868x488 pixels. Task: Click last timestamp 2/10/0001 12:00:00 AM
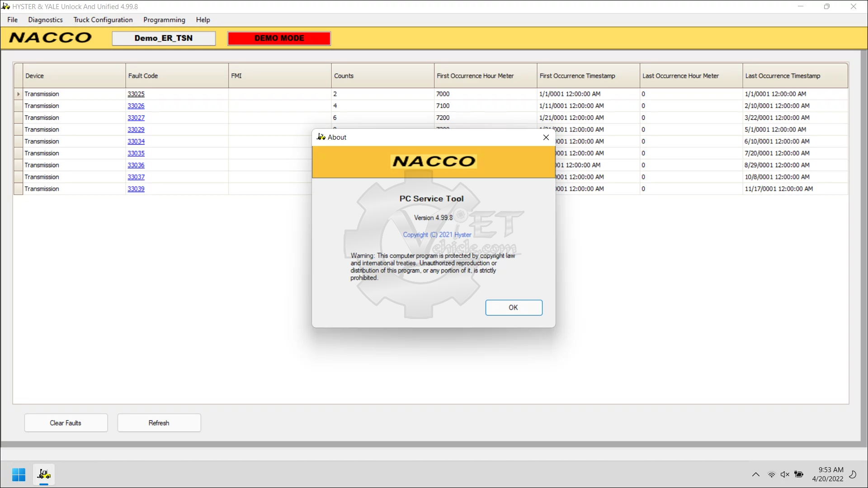[777, 106]
